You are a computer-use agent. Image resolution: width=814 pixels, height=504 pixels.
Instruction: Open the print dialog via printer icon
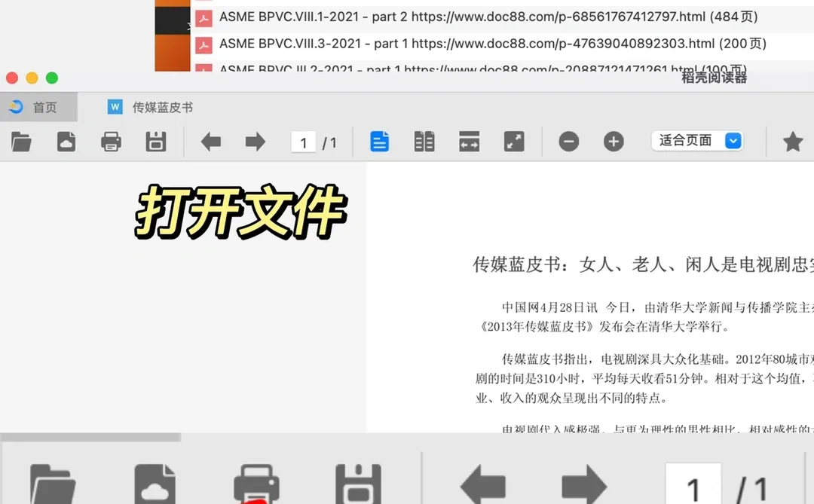coord(112,141)
